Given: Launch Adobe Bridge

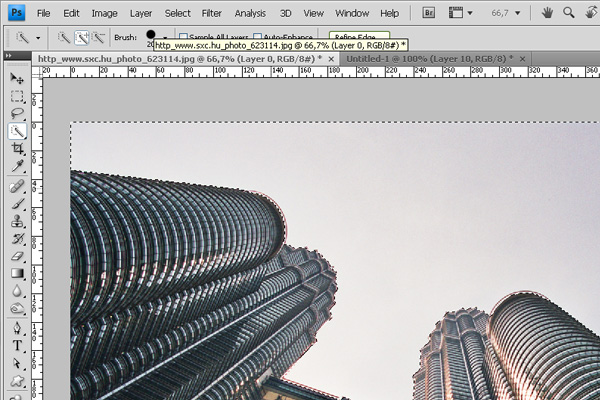Looking at the screenshot, I should pos(429,13).
